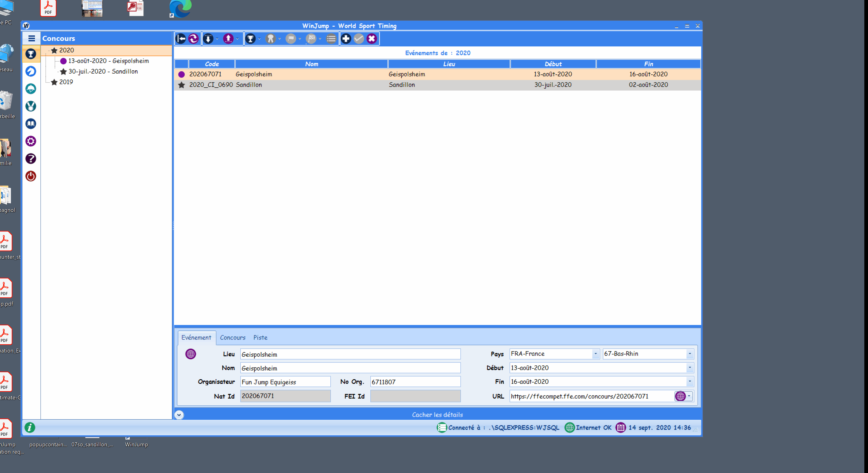Click Cacher les détails bar

pyautogui.click(x=437, y=415)
